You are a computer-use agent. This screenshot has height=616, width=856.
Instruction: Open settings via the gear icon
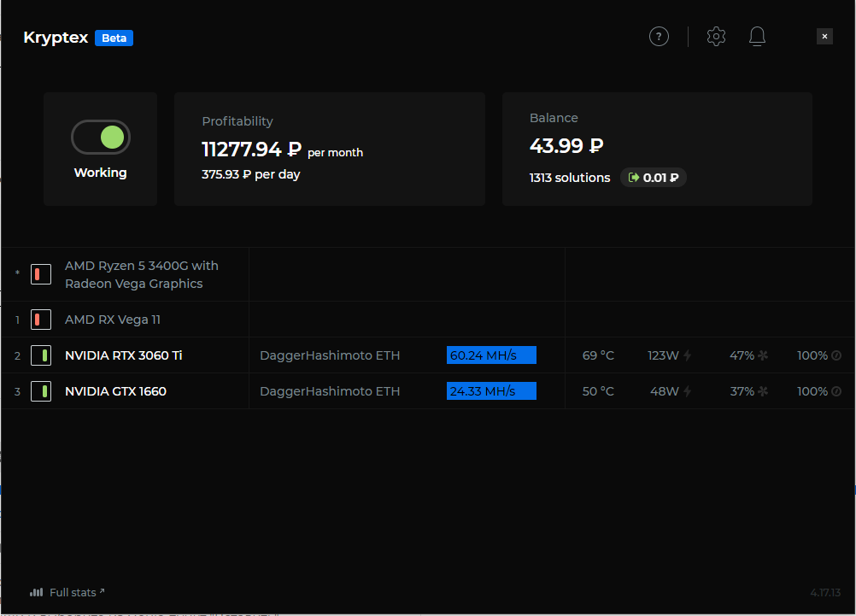716,37
